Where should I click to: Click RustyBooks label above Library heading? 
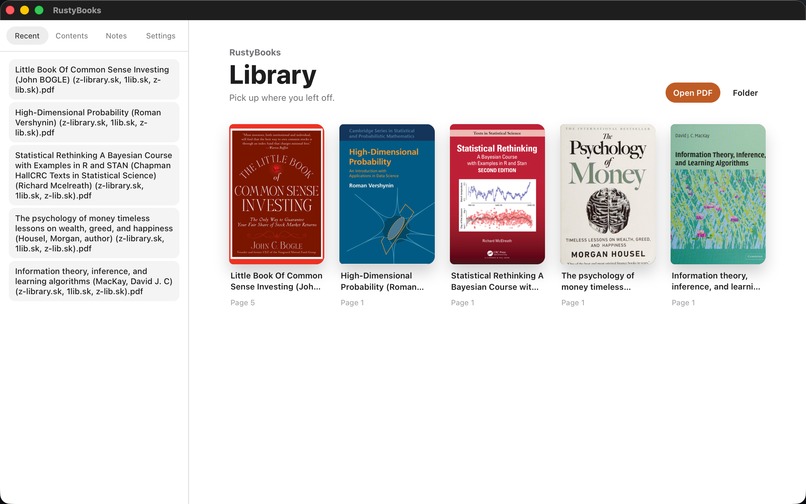tap(255, 52)
